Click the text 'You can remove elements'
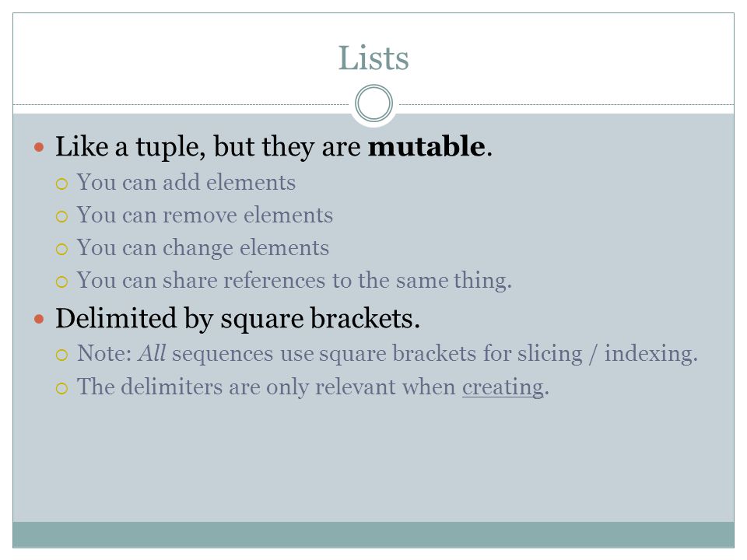This screenshot has width=747, height=560. tap(205, 215)
